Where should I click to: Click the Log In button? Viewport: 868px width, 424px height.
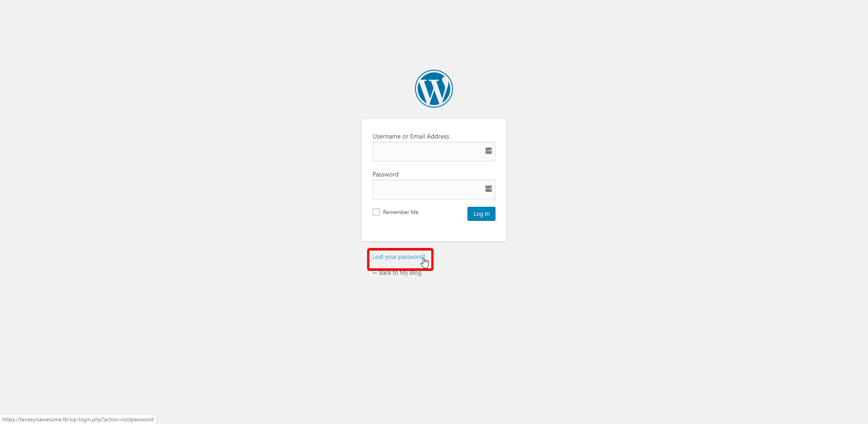[481, 214]
